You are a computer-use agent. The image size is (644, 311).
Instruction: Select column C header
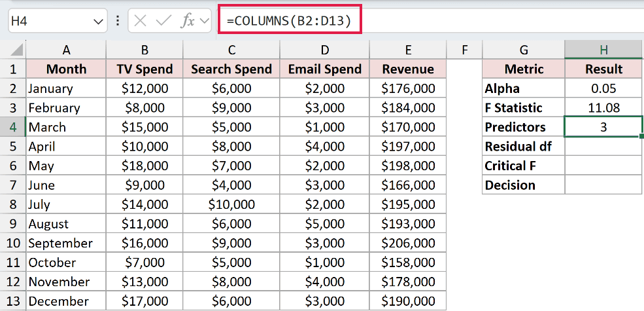click(x=231, y=50)
